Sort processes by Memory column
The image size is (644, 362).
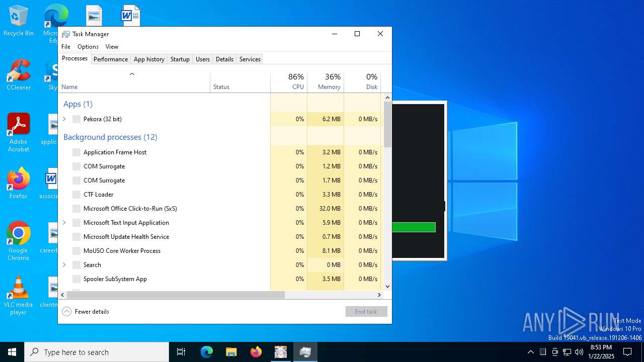[326, 82]
